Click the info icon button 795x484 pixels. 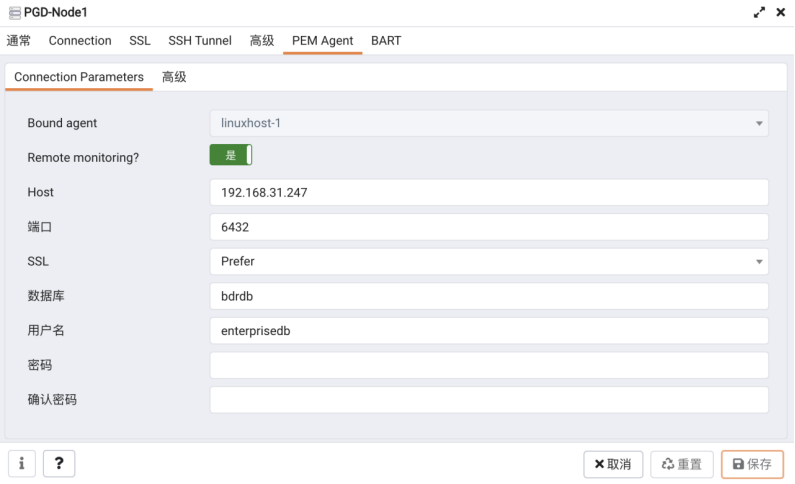click(x=22, y=464)
